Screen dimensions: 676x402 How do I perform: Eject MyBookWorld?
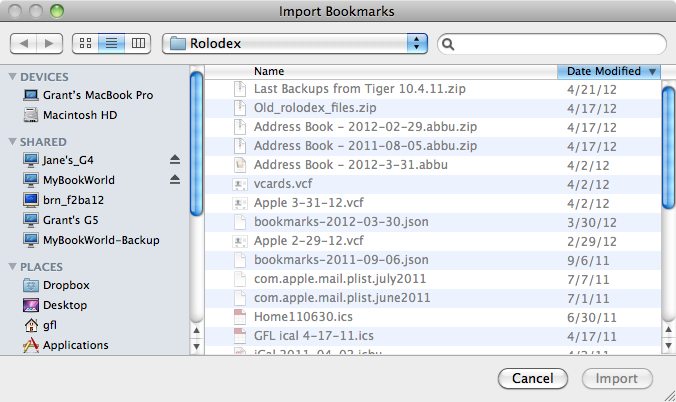(175, 179)
